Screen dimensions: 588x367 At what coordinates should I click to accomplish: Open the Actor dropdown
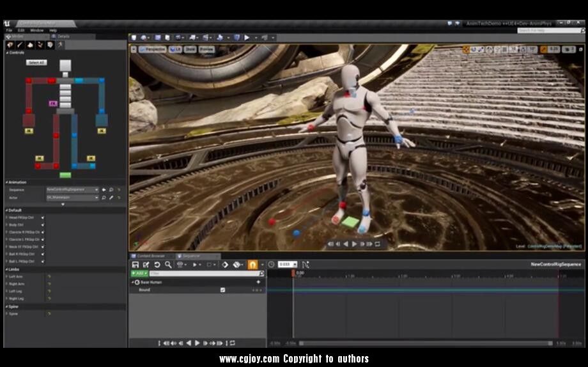tap(72, 198)
